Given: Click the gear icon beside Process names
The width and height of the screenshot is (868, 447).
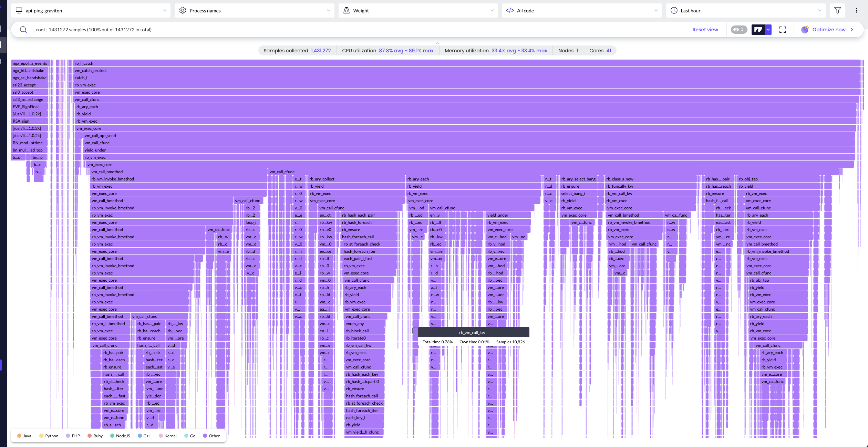Looking at the screenshot, I should point(183,10).
